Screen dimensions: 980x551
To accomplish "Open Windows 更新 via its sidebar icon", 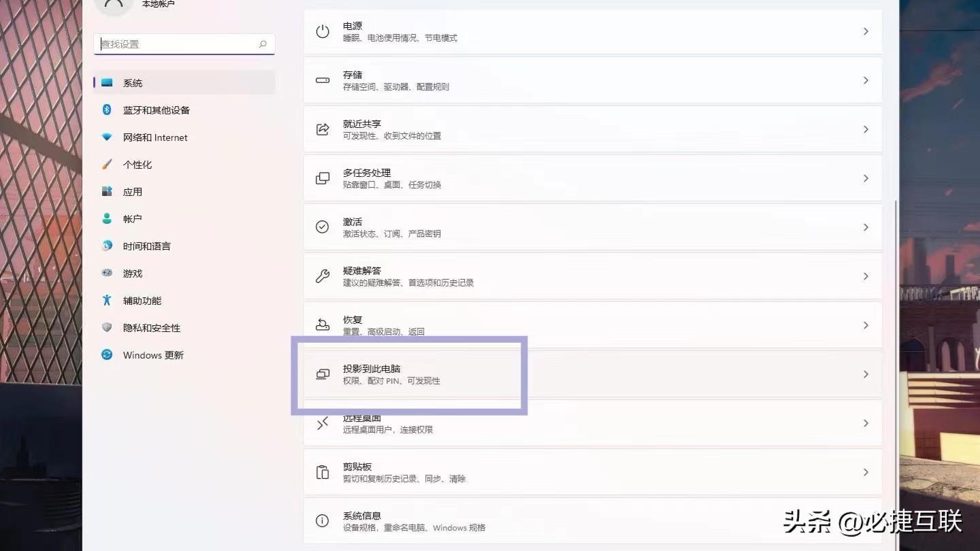I will [107, 354].
